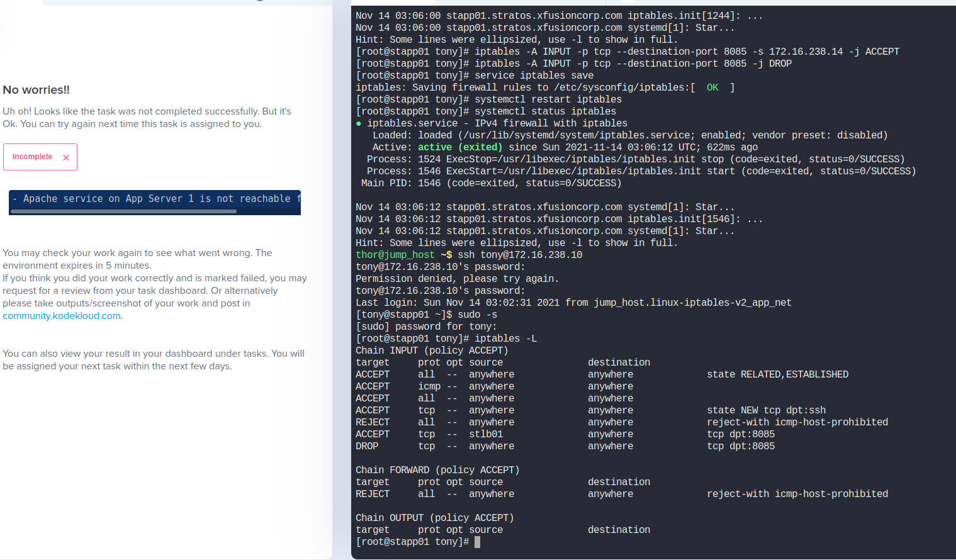956x560 pixels.
Task: Click the Chain OUTPUT header line
Action: (x=435, y=518)
